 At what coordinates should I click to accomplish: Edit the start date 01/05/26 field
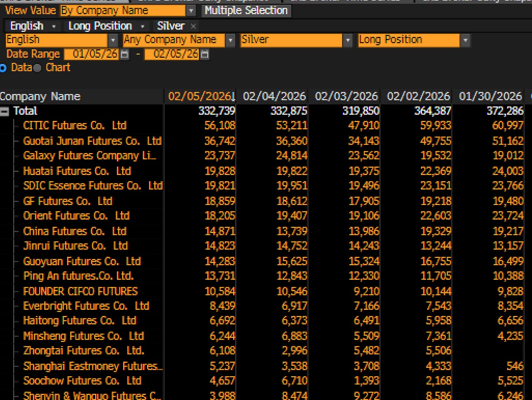click(x=92, y=54)
